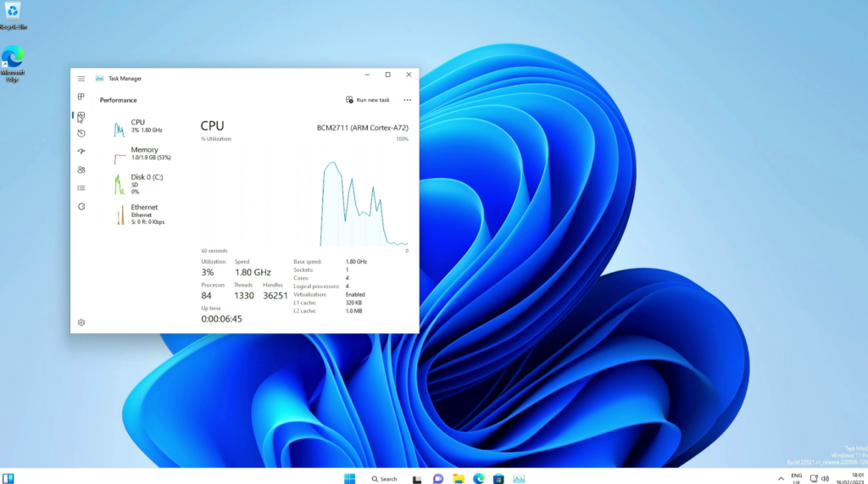The height and width of the screenshot is (484, 868).
Task: Click the Task Manager title bar icon
Action: [x=100, y=79]
